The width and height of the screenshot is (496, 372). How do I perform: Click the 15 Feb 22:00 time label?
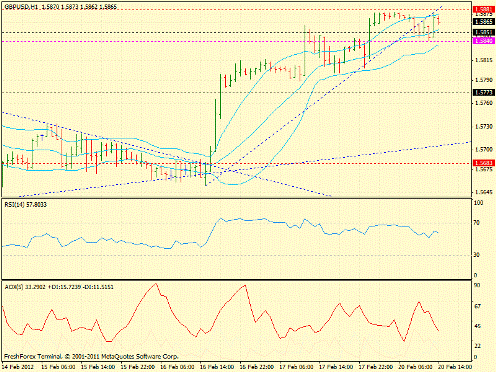coord(138,367)
